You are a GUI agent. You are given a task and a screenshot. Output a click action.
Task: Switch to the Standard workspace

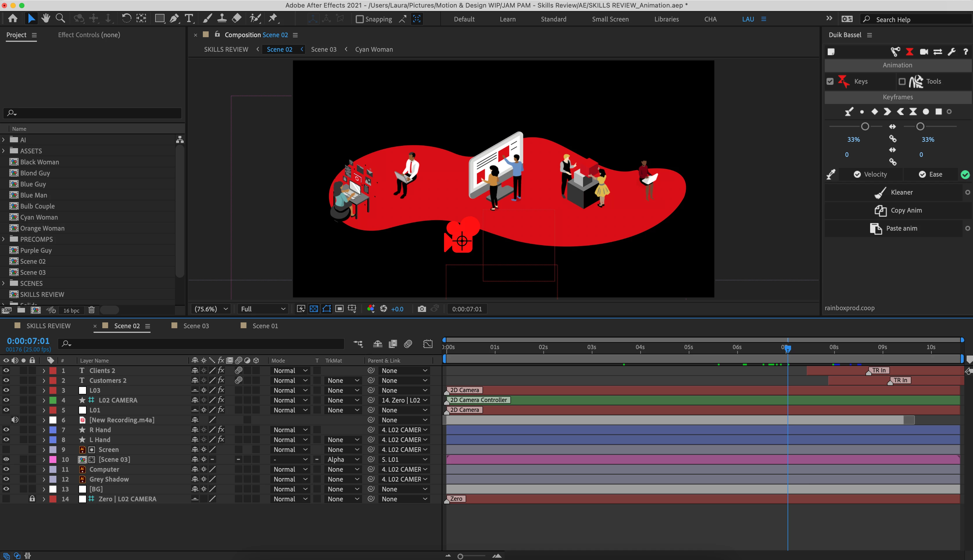553,19
